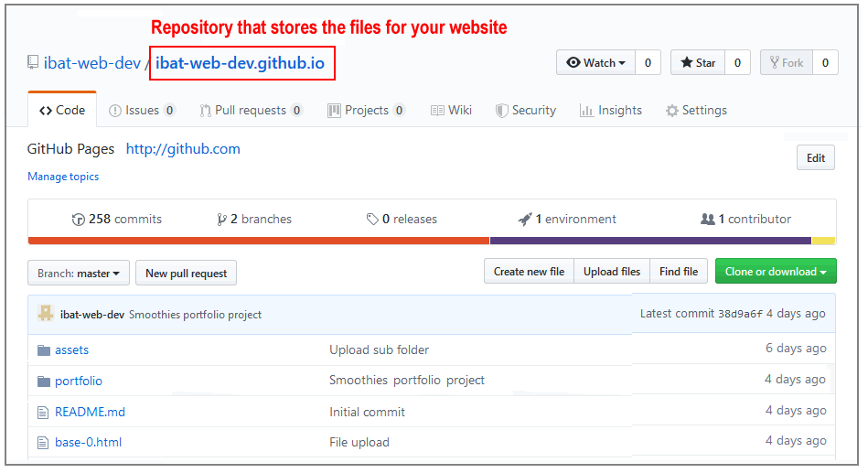This screenshot has width=868, height=473.
Task: Click the base-0.html file icon
Action: (x=43, y=443)
